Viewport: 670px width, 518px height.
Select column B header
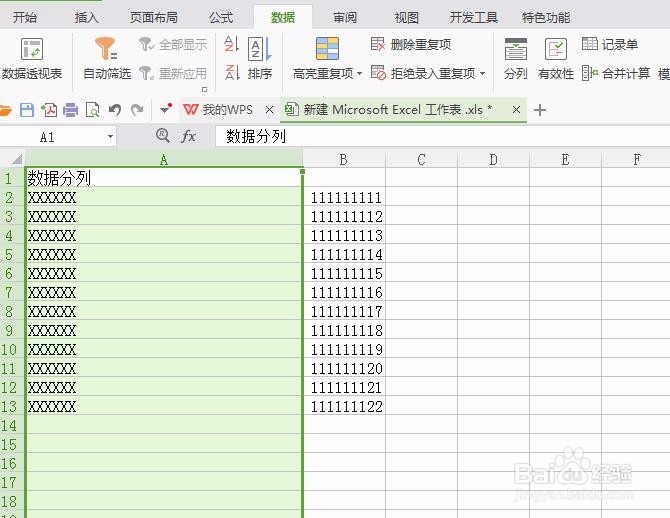point(344,159)
